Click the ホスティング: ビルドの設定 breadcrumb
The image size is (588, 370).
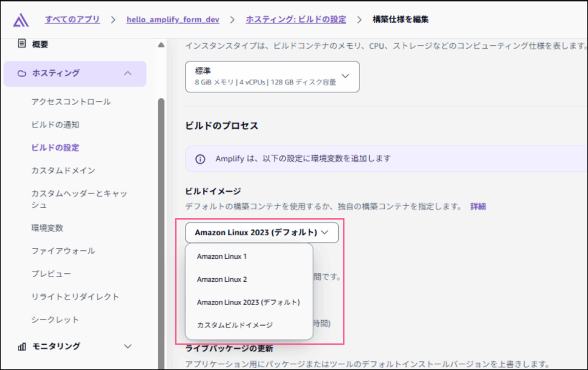tap(296, 20)
